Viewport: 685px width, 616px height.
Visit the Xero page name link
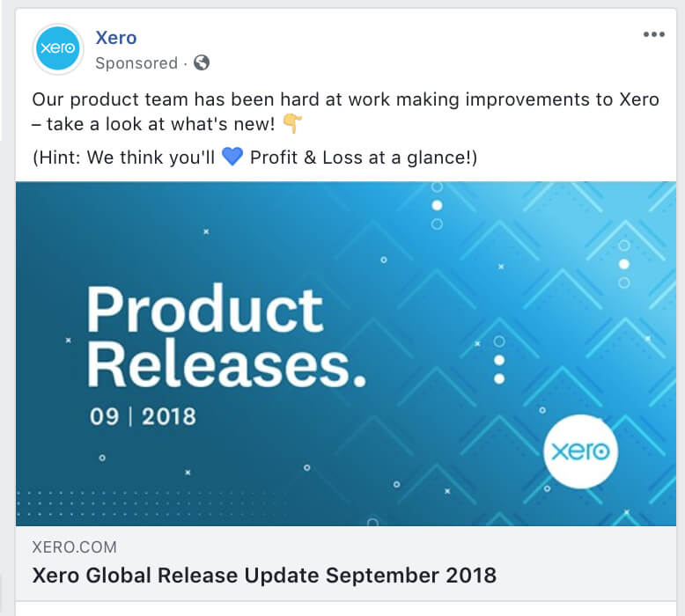tap(115, 38)
